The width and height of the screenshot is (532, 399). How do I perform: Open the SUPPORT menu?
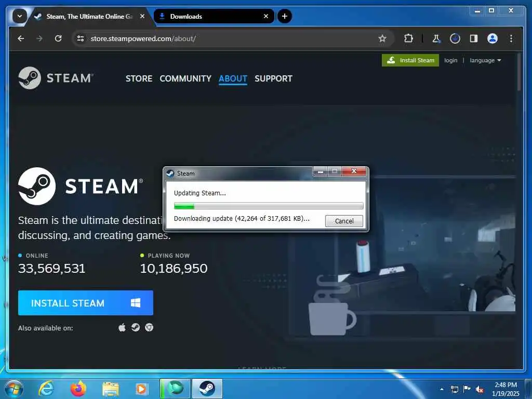(273, 78)
